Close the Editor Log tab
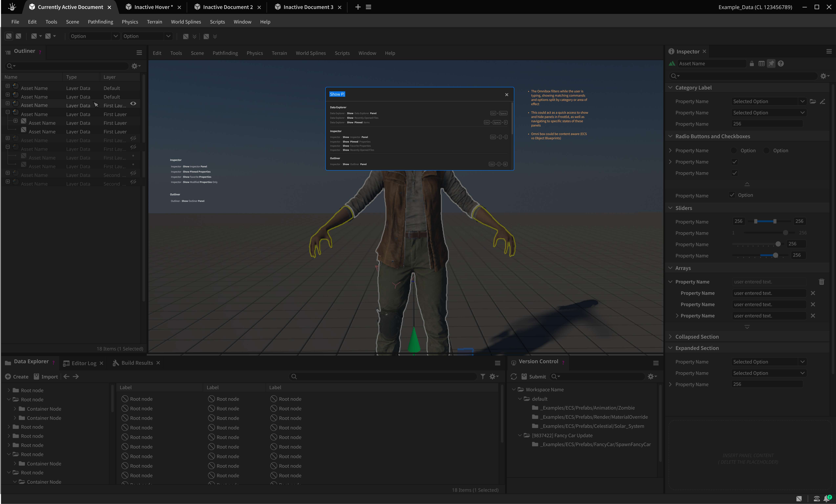The image size is (836, 504). click(x=101, y=363)
